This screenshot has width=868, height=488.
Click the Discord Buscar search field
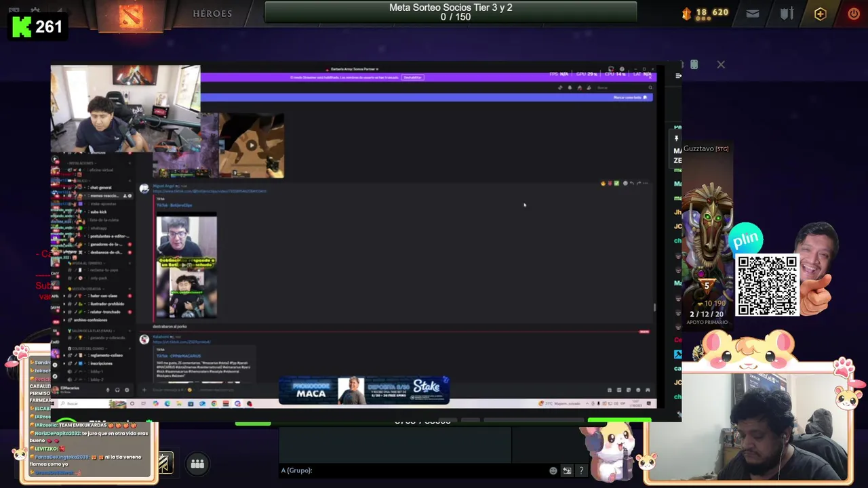tap(625, 87)
